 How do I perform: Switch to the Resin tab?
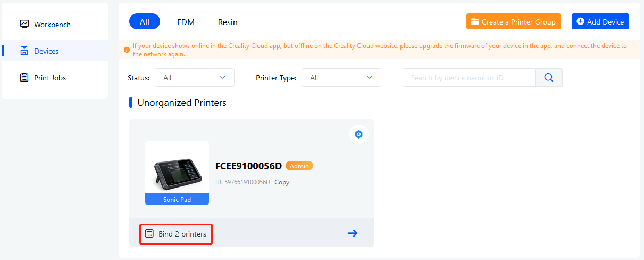pos(228,22)
